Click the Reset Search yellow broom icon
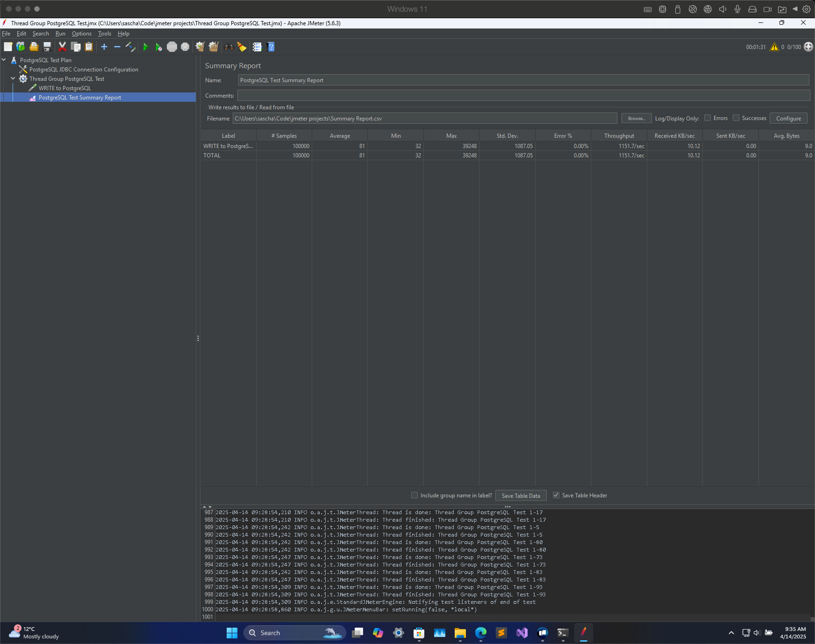Viewport: 815px width, 644px height. [x=242, y=47]
